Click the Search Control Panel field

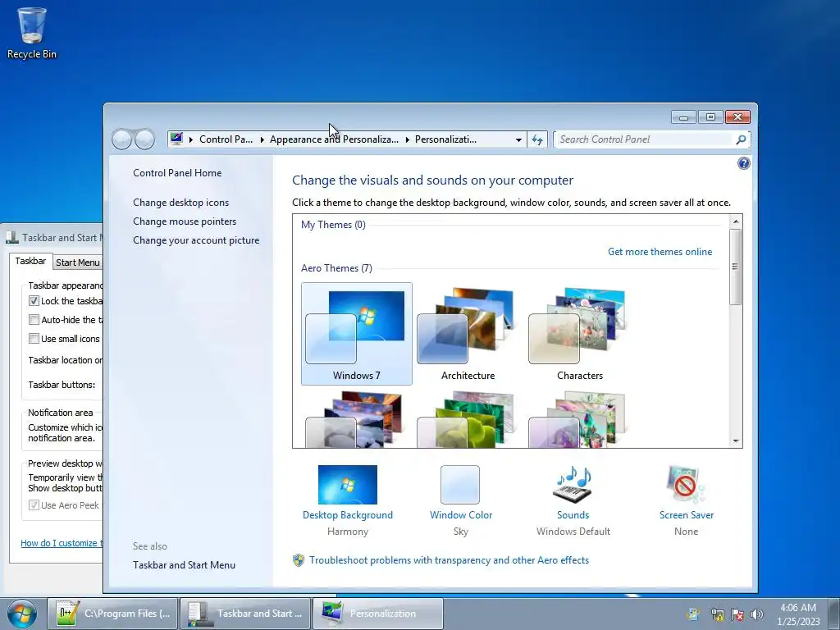click(x=645, y=139)
